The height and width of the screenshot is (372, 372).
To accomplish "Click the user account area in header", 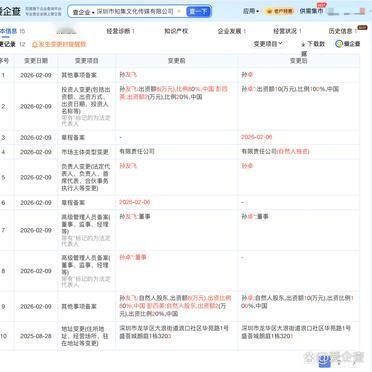I will [x=346, y=11].
